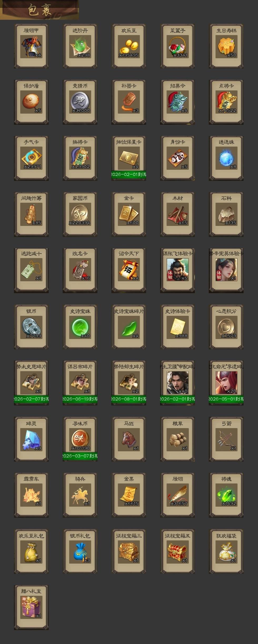Open the 进阶丹 green pill item
The height and width of the screenshot is (644, 258).
(80, 46)
